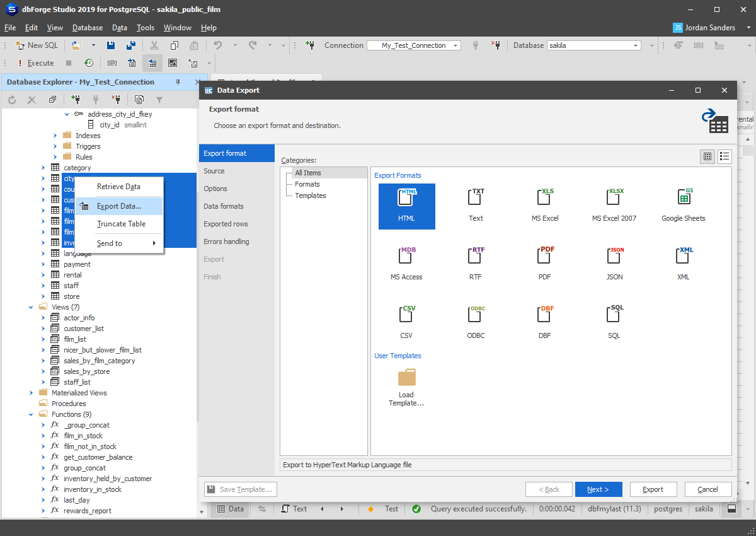Switch formats to large icons view

coord(707,156)
